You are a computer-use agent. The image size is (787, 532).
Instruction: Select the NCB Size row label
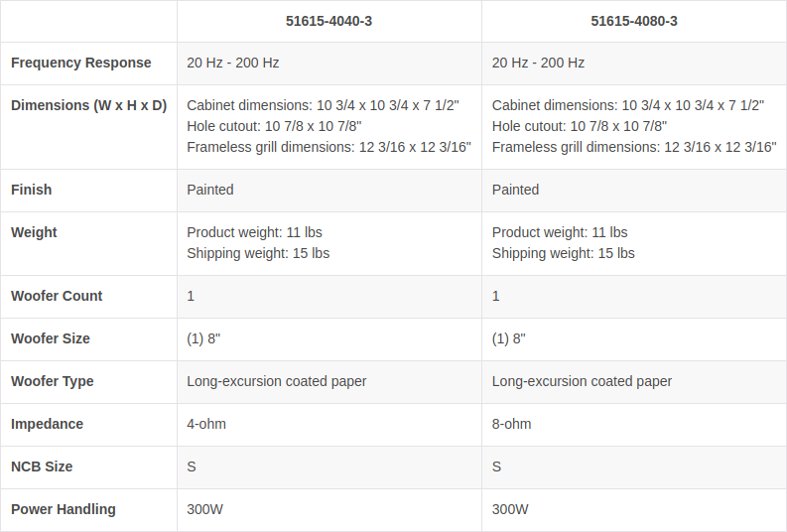[42, 466]
